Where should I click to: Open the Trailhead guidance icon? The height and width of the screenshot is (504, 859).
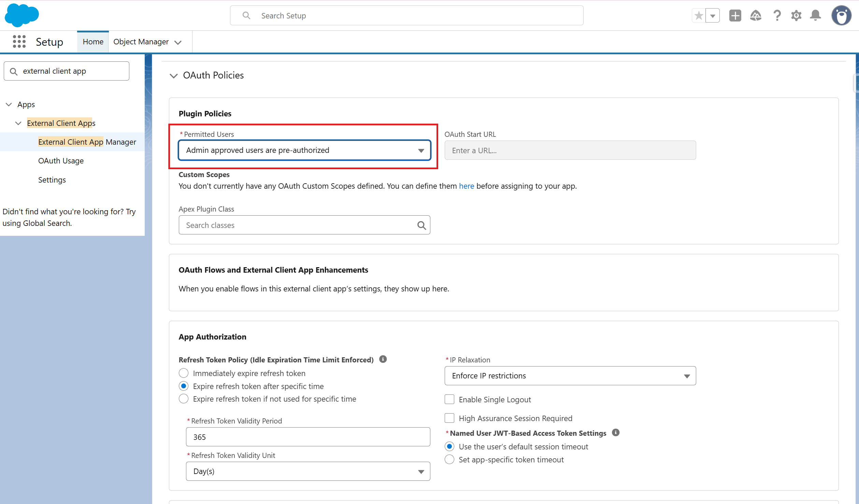point(756,15)
